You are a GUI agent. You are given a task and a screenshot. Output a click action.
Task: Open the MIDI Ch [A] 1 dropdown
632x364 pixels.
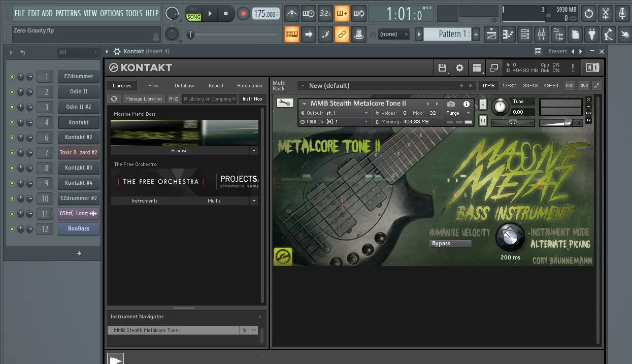335,122
